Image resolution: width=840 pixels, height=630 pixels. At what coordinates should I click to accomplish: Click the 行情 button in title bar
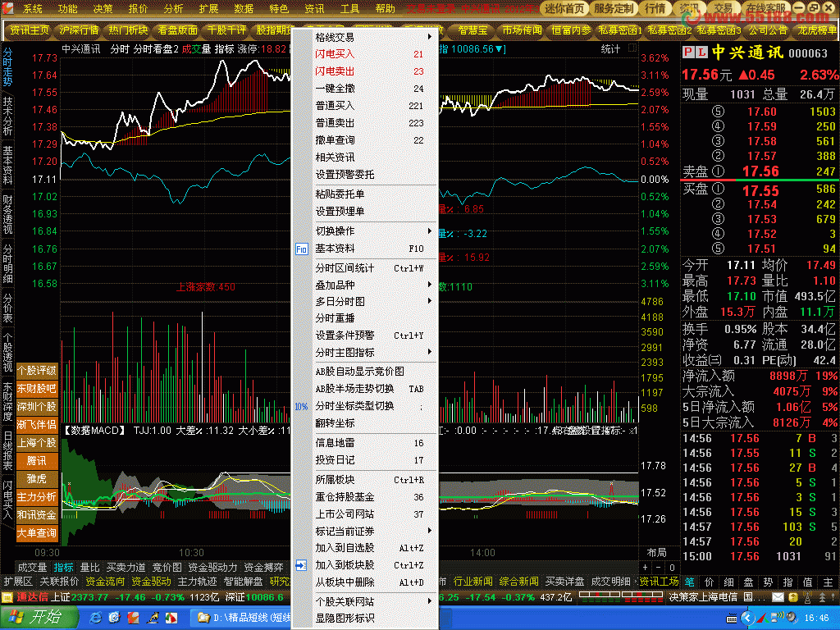pyautogui.click(x=655, y=8)
